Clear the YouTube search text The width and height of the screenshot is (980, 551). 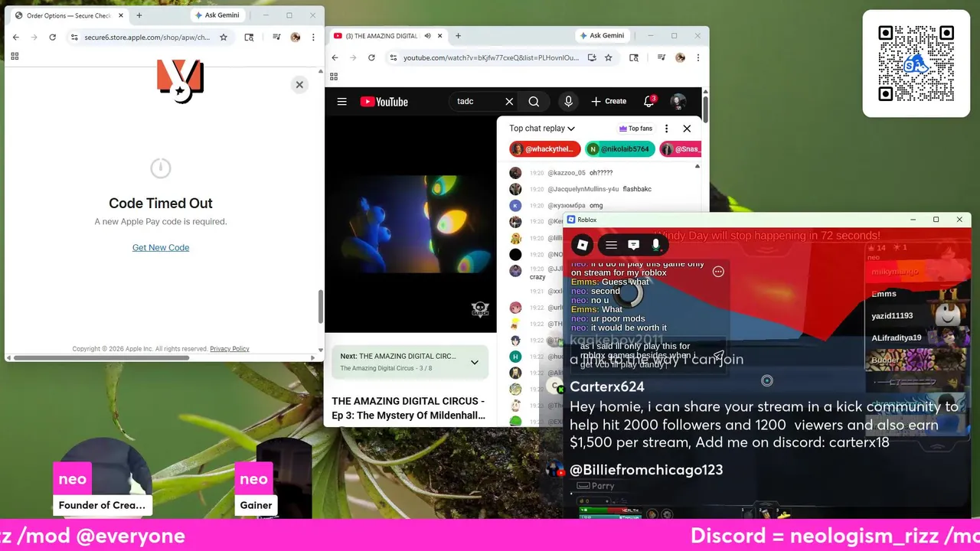509,101
